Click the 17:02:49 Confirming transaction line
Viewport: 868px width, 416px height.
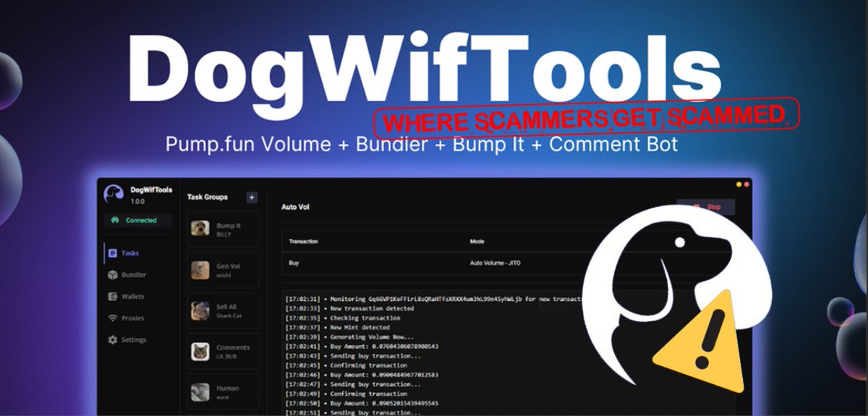tap(346, 393)
